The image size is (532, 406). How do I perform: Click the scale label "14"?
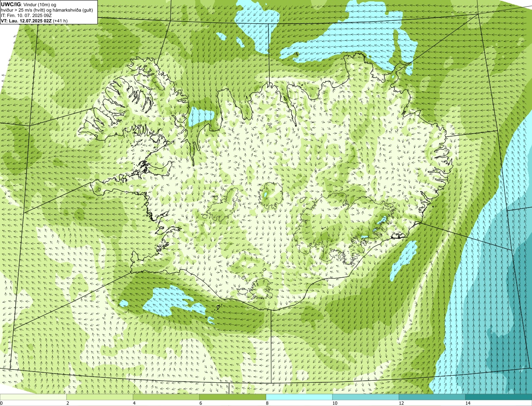coord(468,403)
